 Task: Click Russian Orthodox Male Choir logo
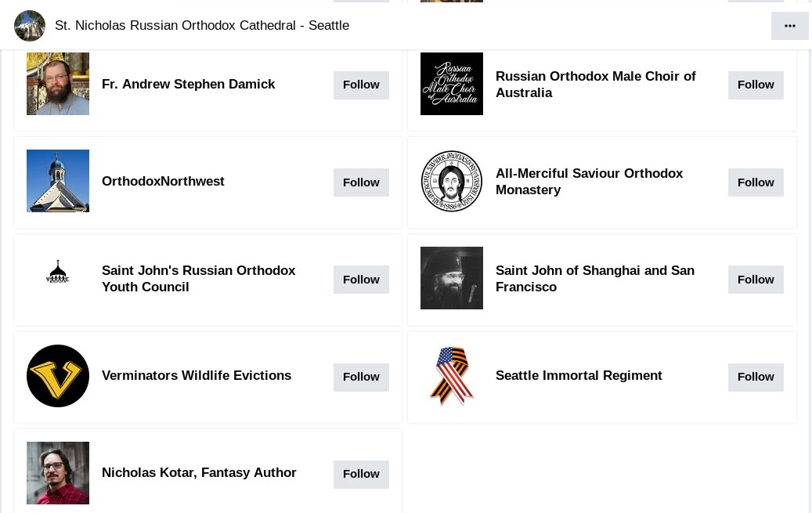452,84
